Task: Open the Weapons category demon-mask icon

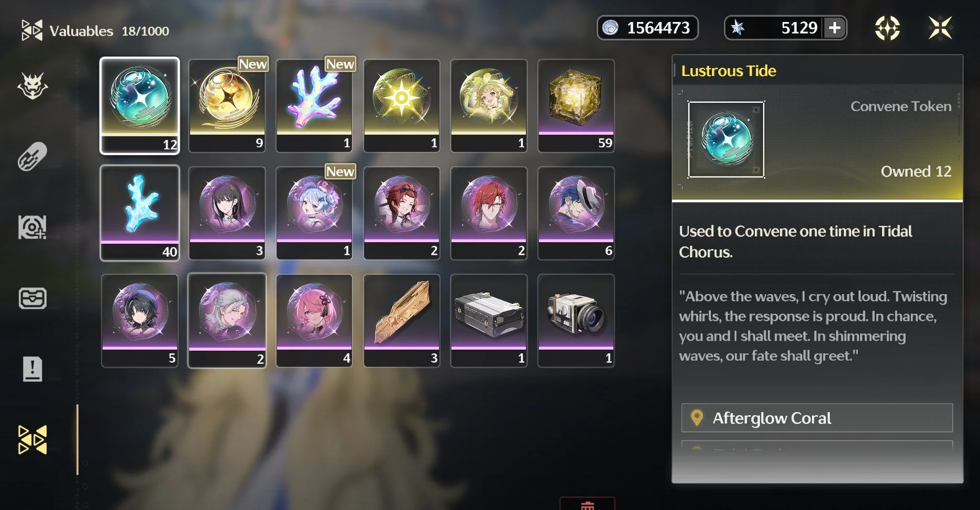Action: coord(32,86)
